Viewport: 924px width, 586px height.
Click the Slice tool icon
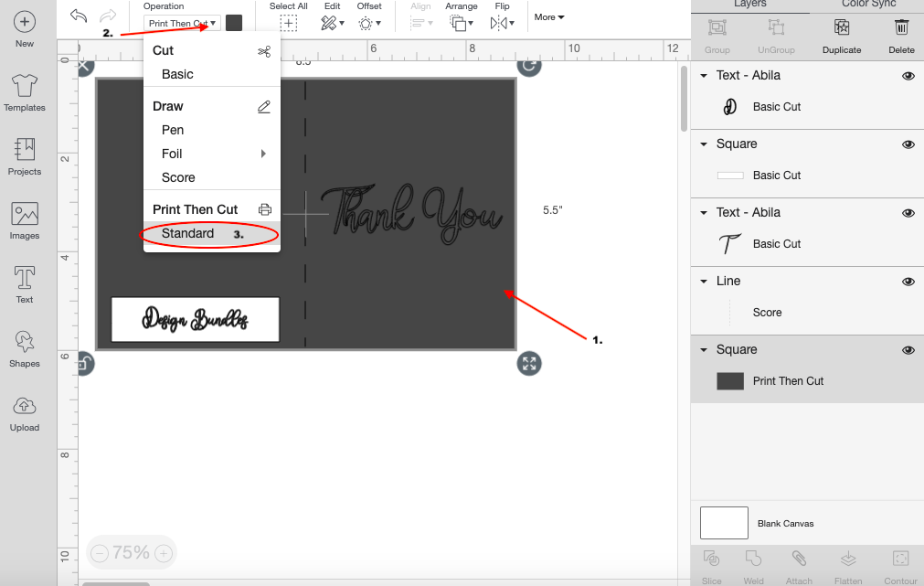[711, 558]
